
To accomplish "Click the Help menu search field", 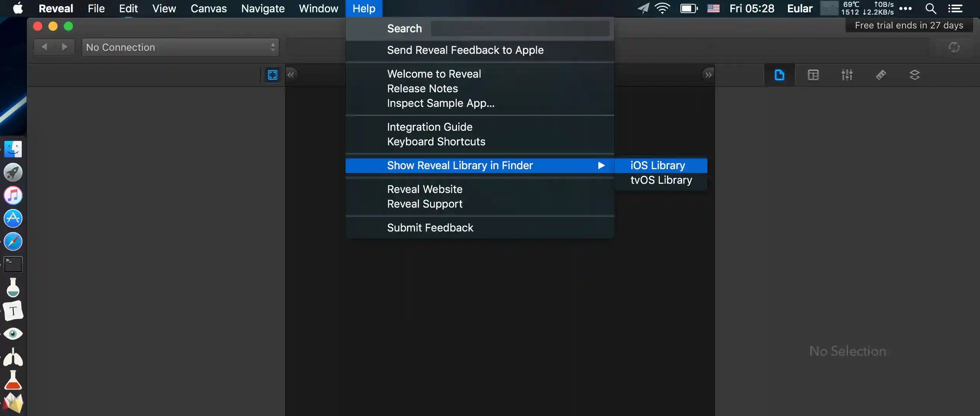I will 520,28.
